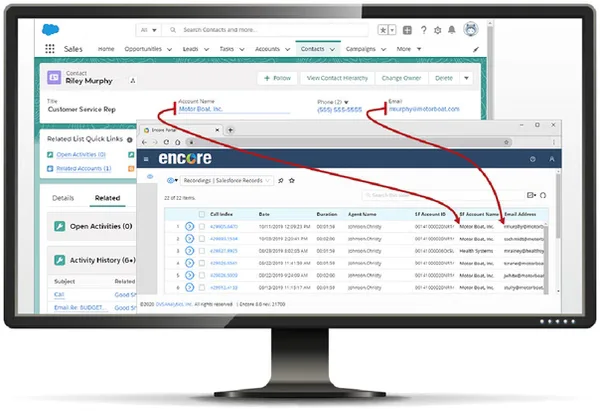Click the Open Activities section wrench icon
This screenshot has height=411, width=600.
click(x=59, y=226)
